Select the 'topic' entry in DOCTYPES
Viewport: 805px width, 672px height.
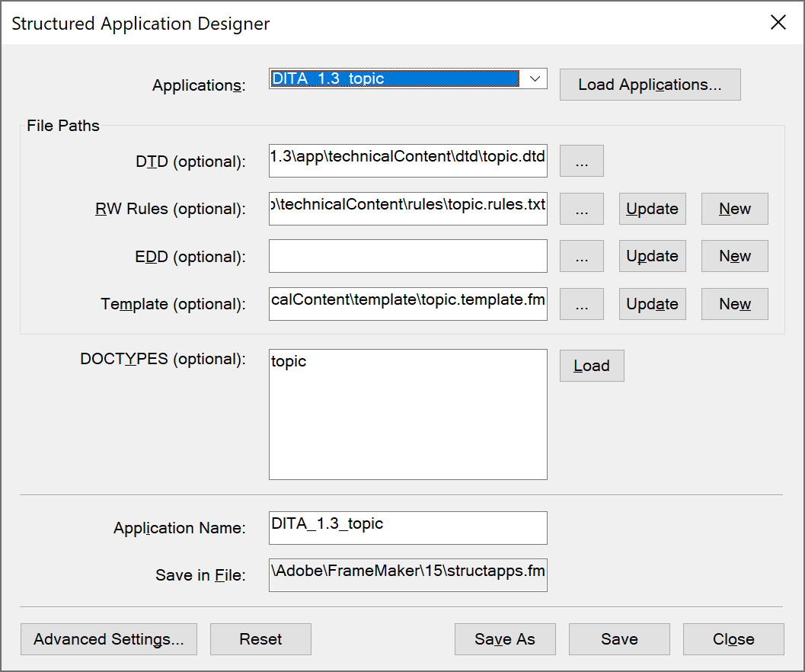tap(289, 361)
